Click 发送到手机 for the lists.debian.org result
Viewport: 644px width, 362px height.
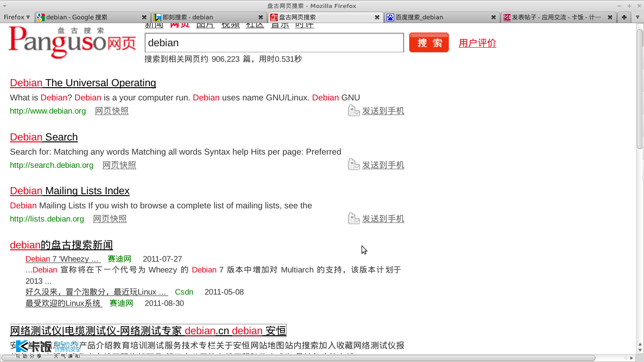[x=383, y=219]
